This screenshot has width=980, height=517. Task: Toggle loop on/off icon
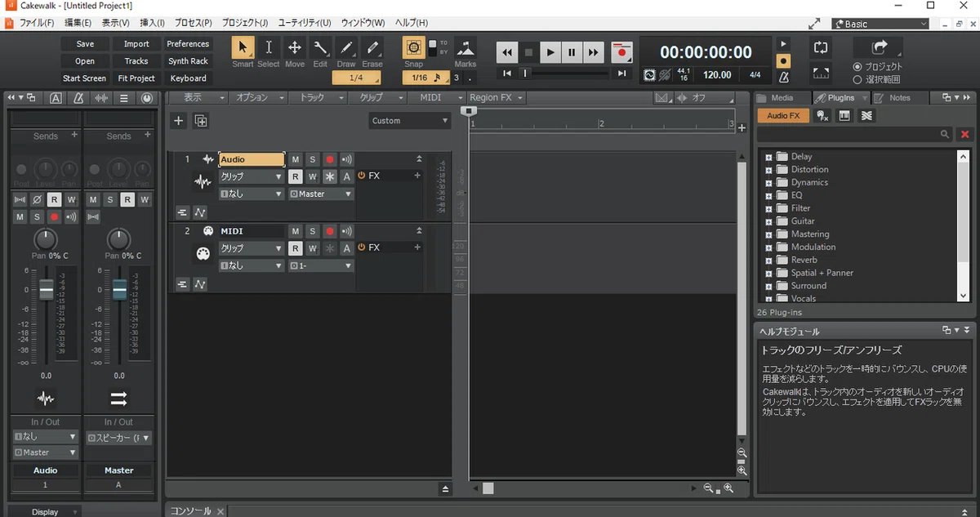(x=822, y=48)
